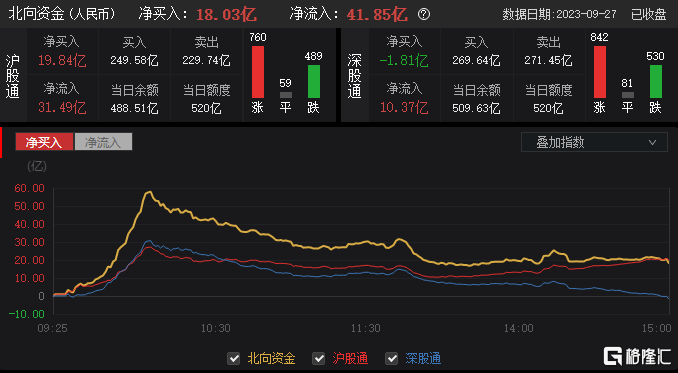The height and width of the screenshot is (373, 678).
Task: Click the 深股通 net inflow value 10.37亿
Action: (404, 107)
